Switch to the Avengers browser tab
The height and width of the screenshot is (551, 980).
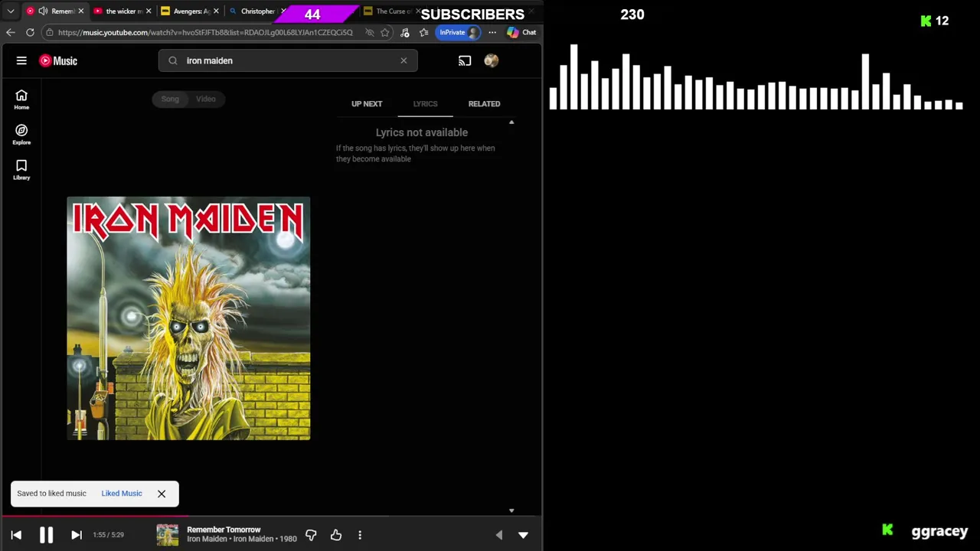point(190,11)
